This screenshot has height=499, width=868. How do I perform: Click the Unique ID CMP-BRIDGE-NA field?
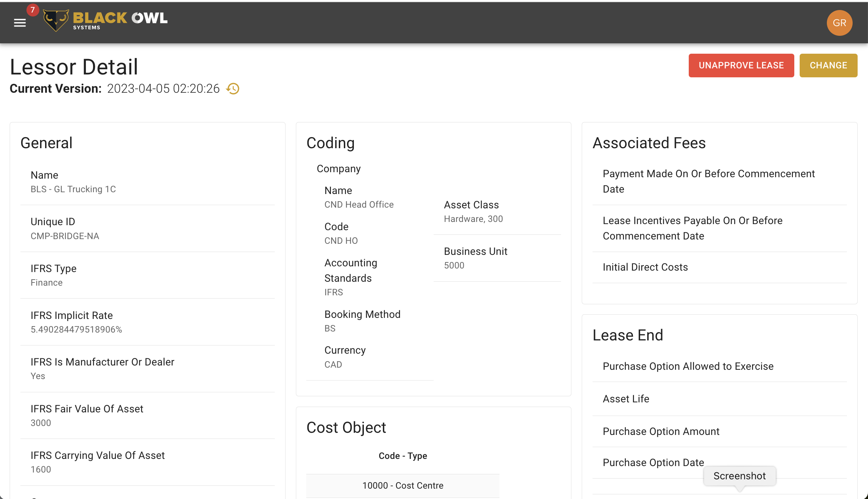(x=65, y=236)
